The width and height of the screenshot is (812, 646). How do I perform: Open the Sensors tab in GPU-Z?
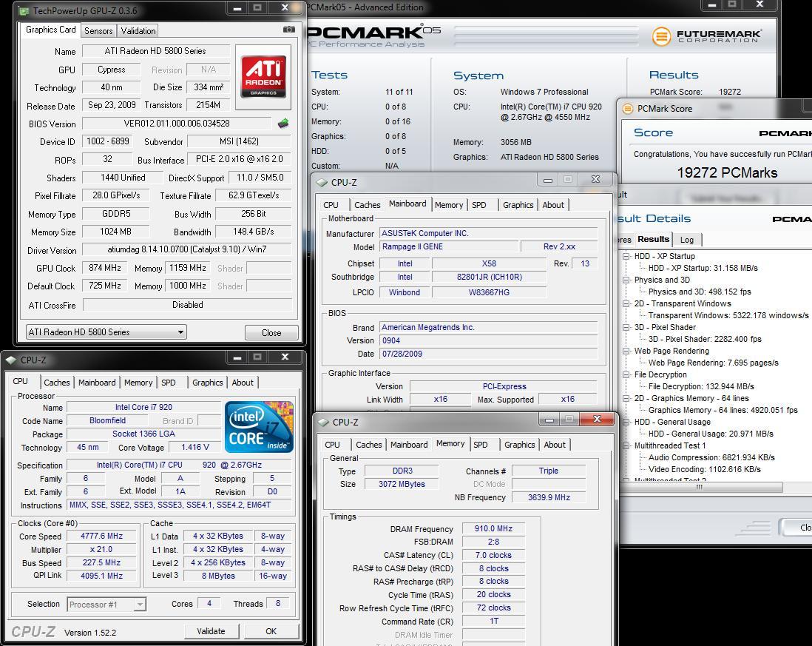(98, 30)
